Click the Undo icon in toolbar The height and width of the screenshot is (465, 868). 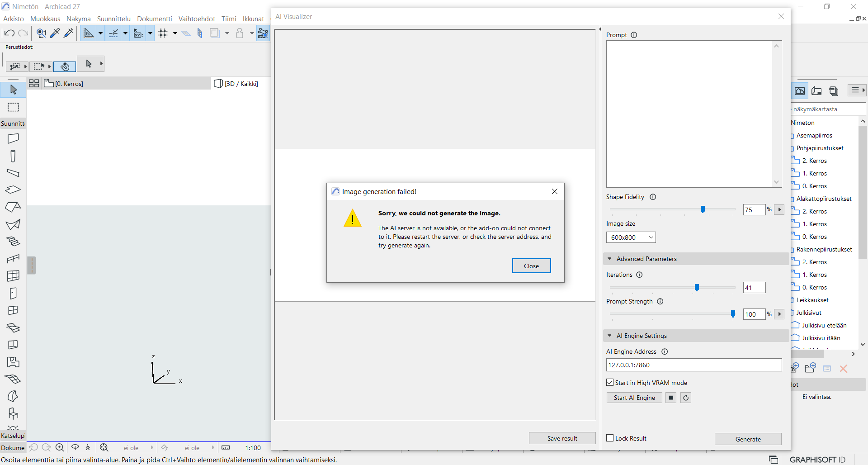[x=9, y=33]
